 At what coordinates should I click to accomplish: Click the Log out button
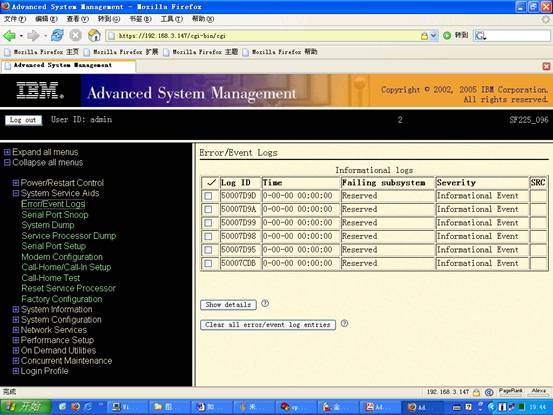pos(23,120)
